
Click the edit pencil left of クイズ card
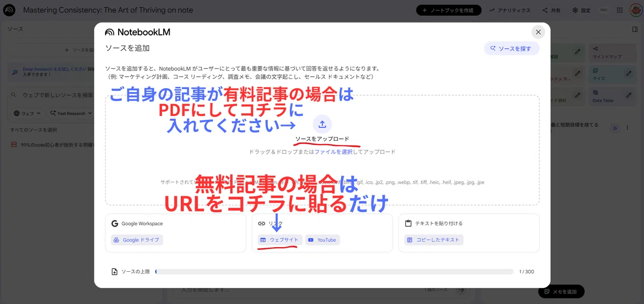click(577, 74)
